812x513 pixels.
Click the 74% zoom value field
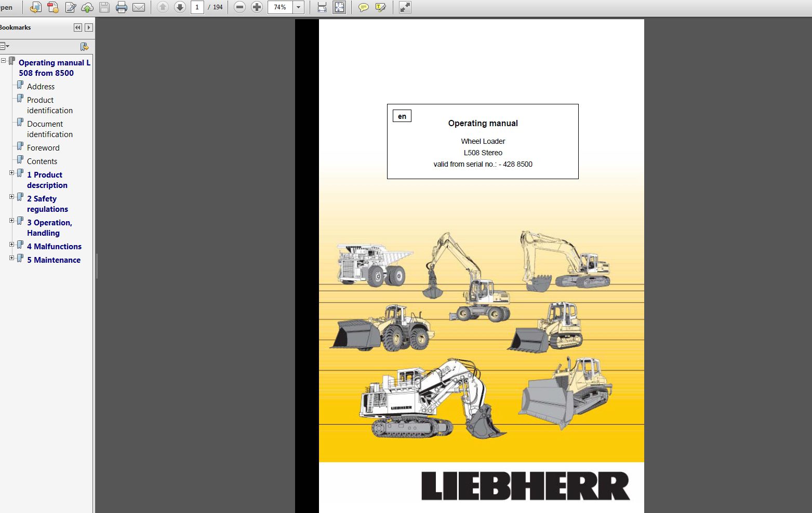(x=281, y=7)
